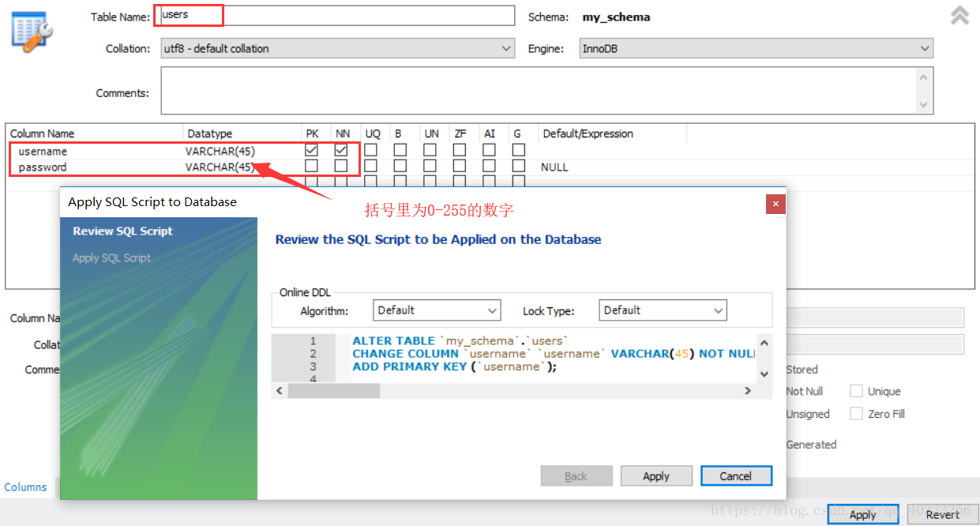Open the Algorithm dropdown in Online DDL
The width and height of the screenshot is (980, 526).
437,310
